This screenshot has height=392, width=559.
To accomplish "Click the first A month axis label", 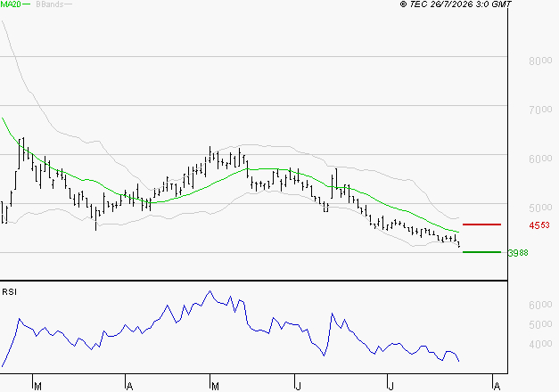I will click(x=130, y=387).
